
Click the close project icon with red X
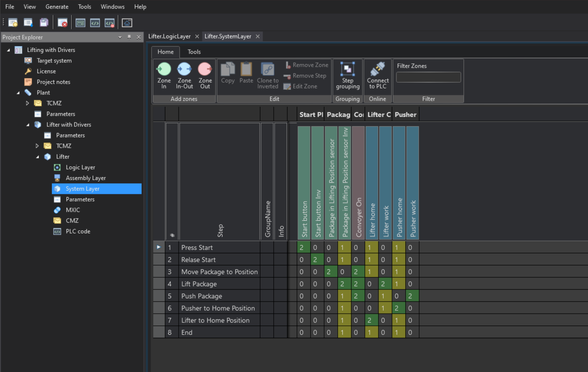[x=62, y=23]
